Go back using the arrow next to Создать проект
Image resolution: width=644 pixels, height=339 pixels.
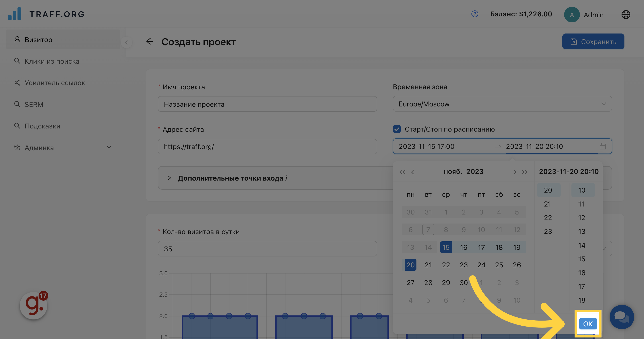click(149, 41)
